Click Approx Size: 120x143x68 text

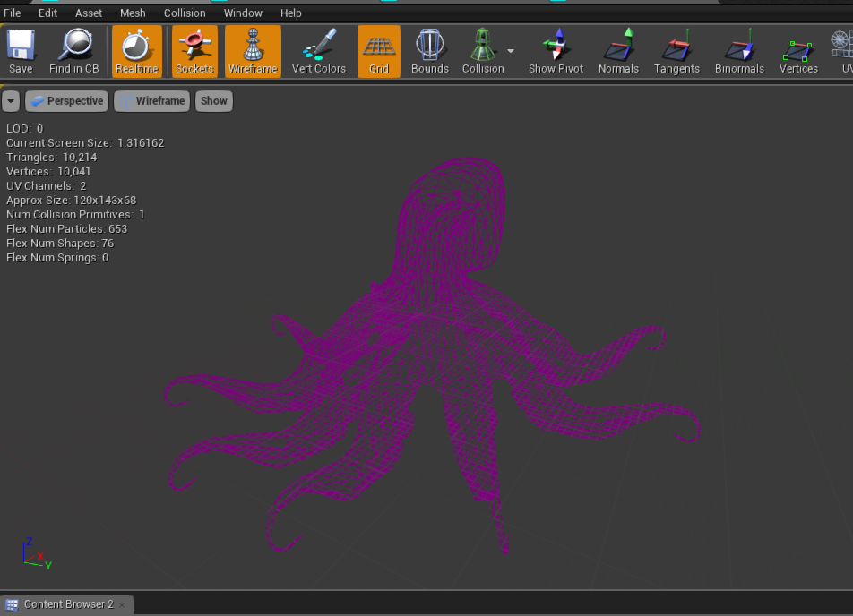point(72,200)
